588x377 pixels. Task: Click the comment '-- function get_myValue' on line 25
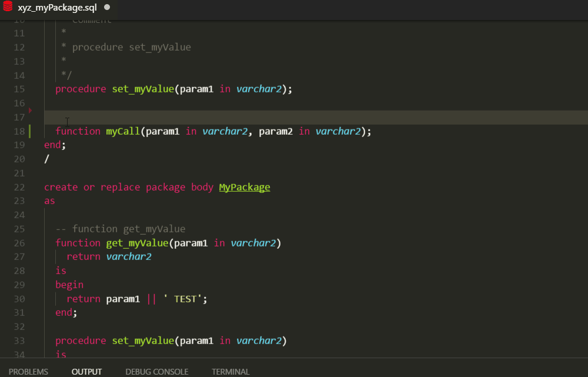(121, 229)
